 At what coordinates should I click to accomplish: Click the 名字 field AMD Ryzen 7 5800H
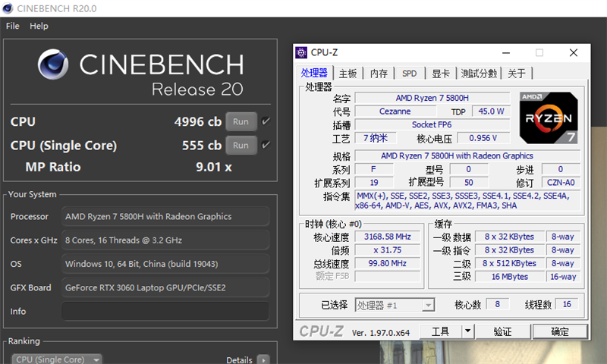[x=432, y=98]
